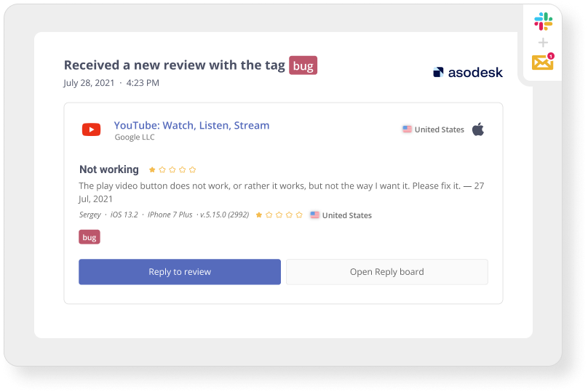588x392 pixels.
Task: Click the plus sign between Slack and email
Action: point(543,43)
